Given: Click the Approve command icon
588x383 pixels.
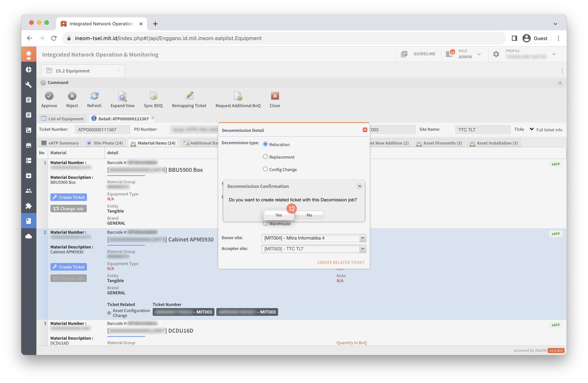Looking at the screenshot, I should point(49,96).
